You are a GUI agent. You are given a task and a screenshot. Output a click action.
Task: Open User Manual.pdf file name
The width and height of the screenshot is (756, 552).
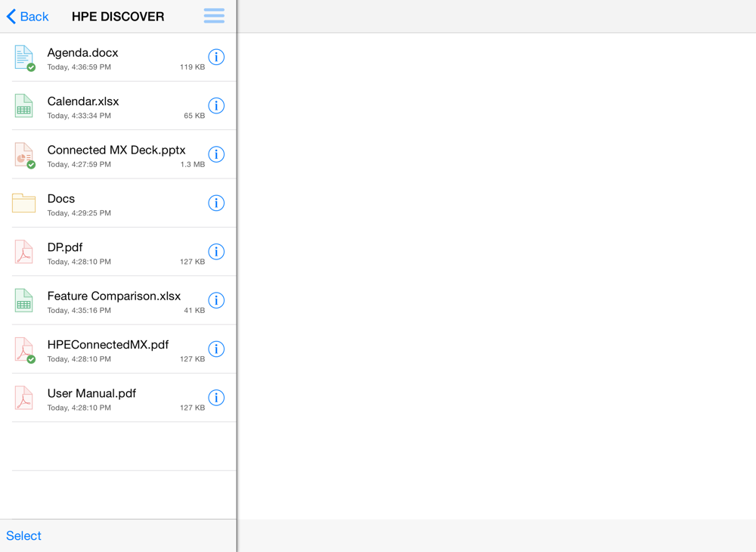point(91,393)
